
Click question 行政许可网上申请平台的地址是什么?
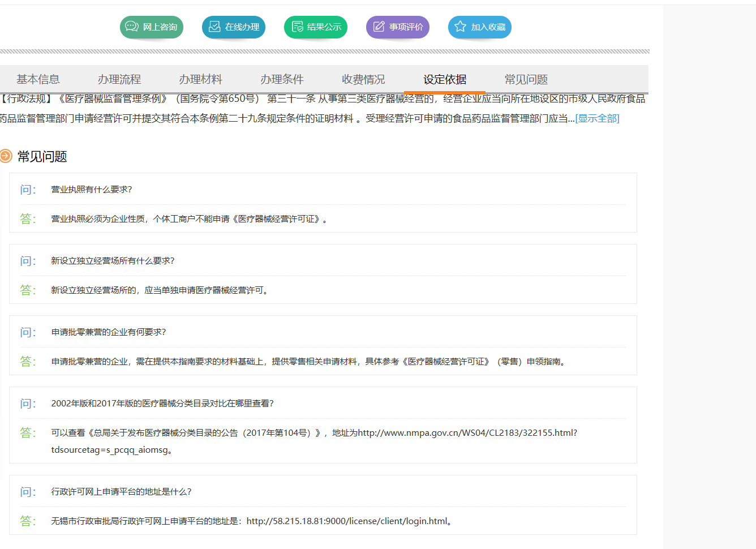tap(121, 492)
